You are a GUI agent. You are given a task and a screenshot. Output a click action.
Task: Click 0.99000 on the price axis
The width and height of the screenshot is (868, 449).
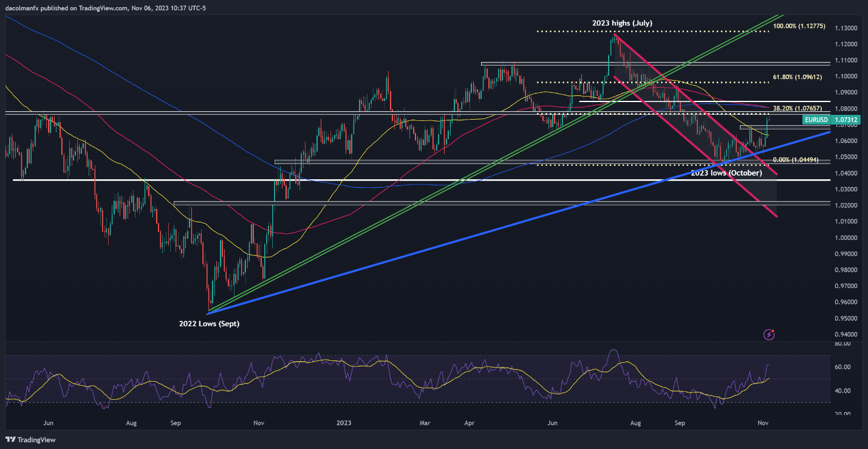(847, 254)
